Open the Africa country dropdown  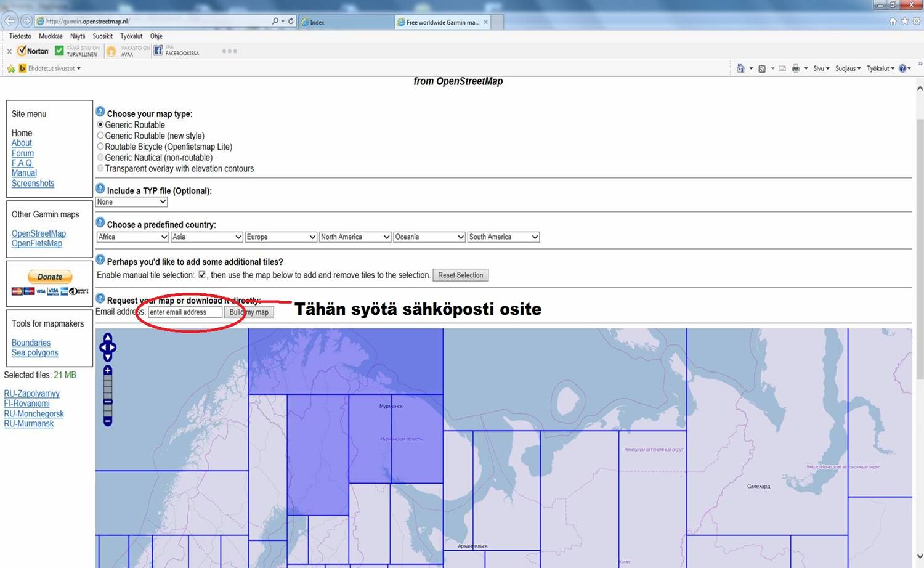click(132, 237)
